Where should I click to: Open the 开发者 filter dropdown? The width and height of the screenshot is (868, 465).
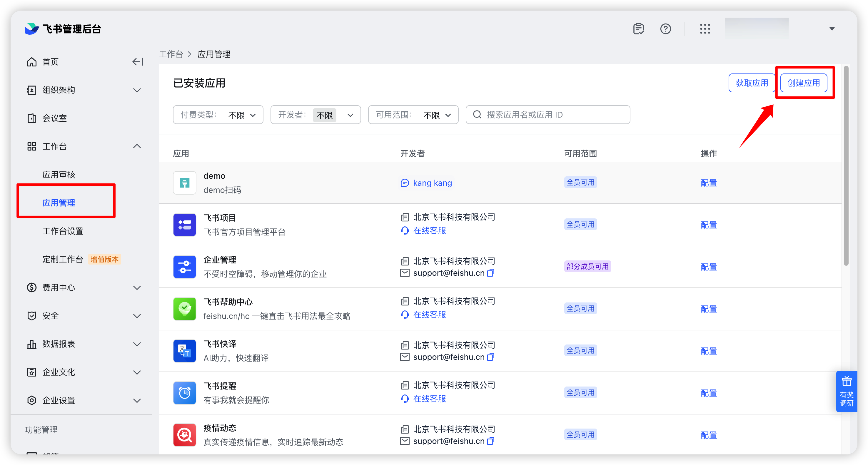pyautogui.click(x=316, y=115)
